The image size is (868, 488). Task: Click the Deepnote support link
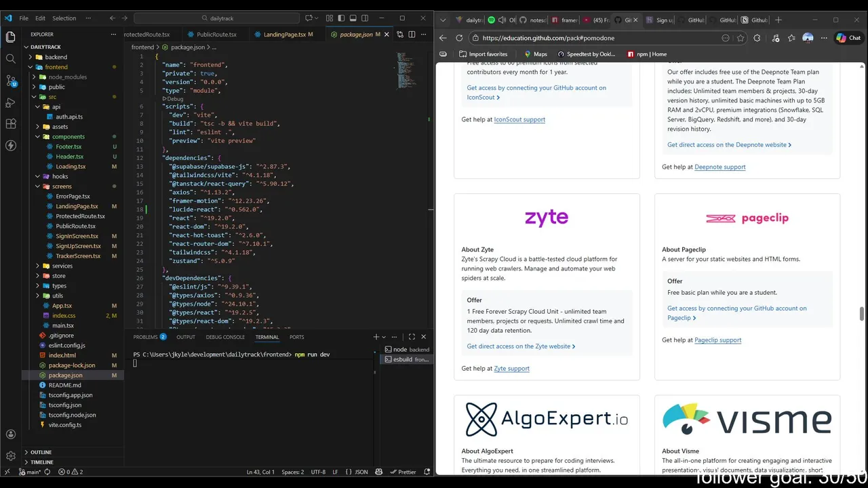pos(719,167)
